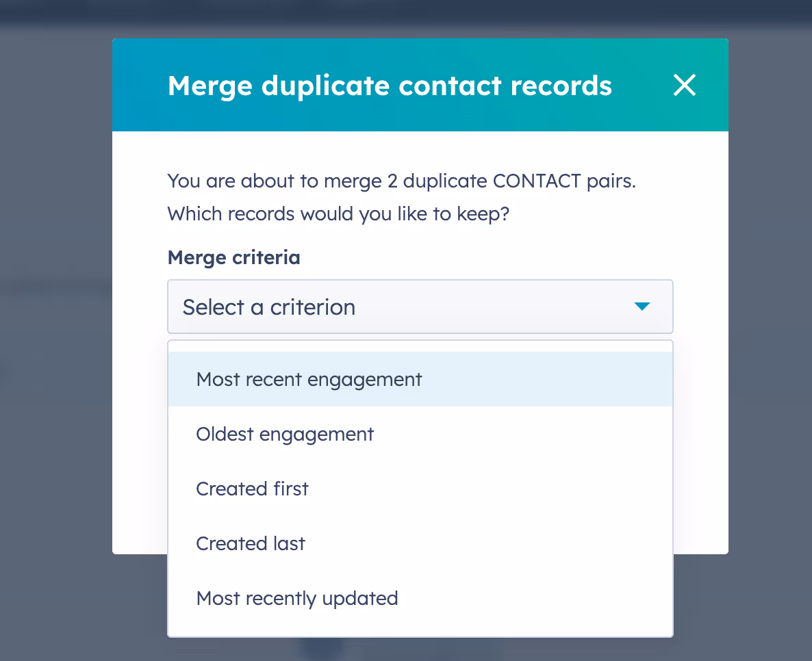Pick Created first from the criteria options

252,489
